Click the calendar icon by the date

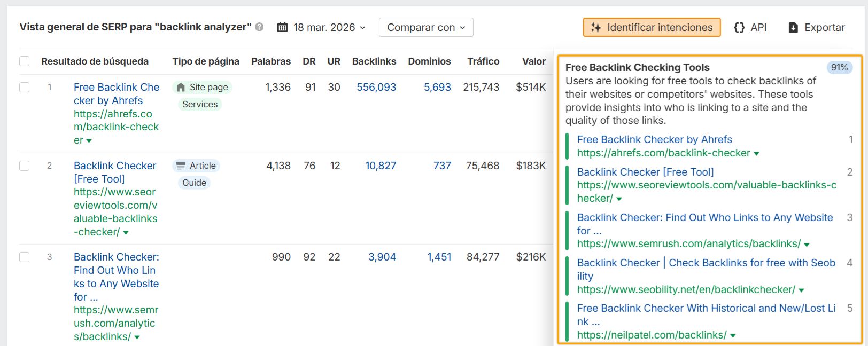[x=282, y=27]
